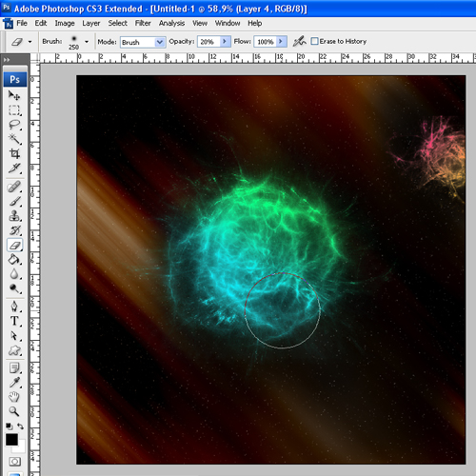Select the Magic Wand tool

coord(14,139)
